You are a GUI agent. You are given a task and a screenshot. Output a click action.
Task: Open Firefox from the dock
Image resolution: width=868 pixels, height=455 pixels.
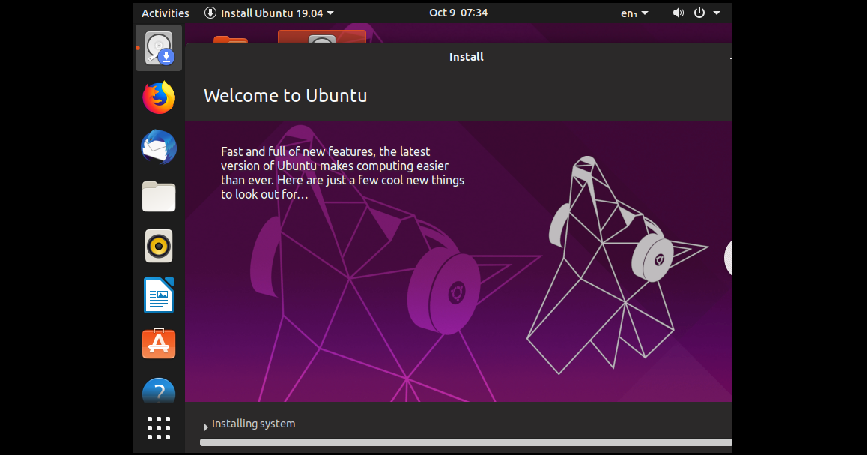(x=158, y=97)
